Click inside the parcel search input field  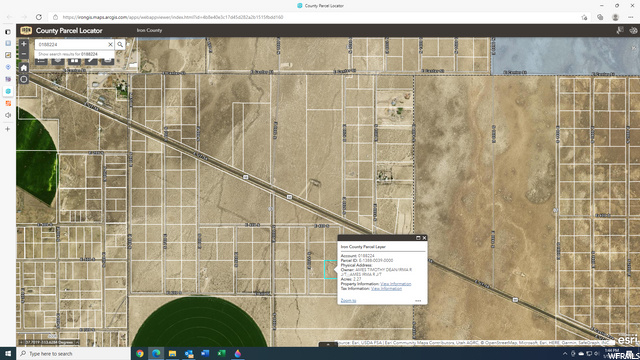[x=71, y=44]
